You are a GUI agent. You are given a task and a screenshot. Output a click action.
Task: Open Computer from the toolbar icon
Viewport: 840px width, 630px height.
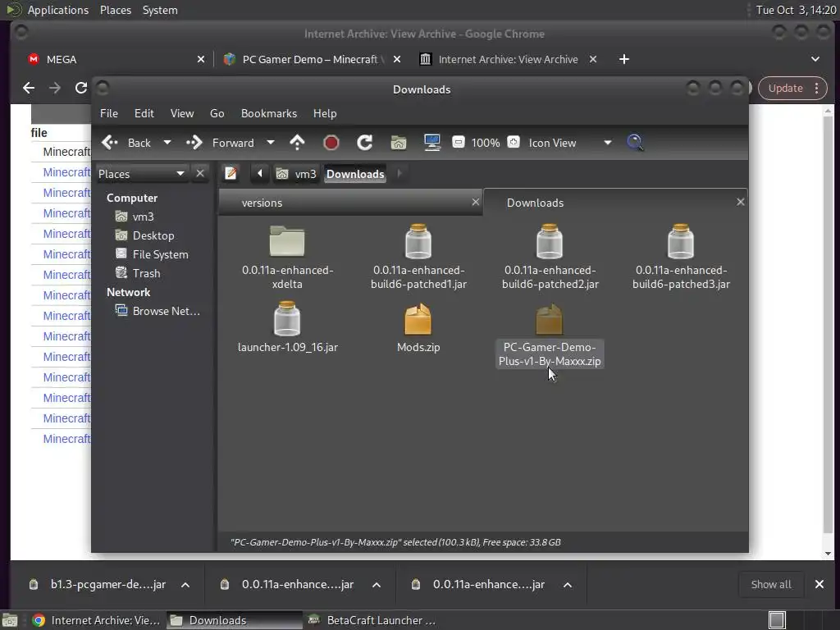click(x=431, y=143)
